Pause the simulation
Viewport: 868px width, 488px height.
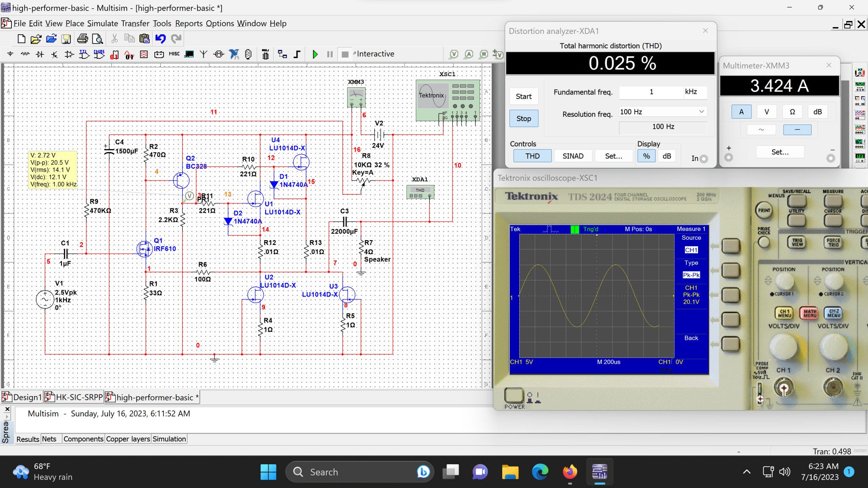pos(330,54)
